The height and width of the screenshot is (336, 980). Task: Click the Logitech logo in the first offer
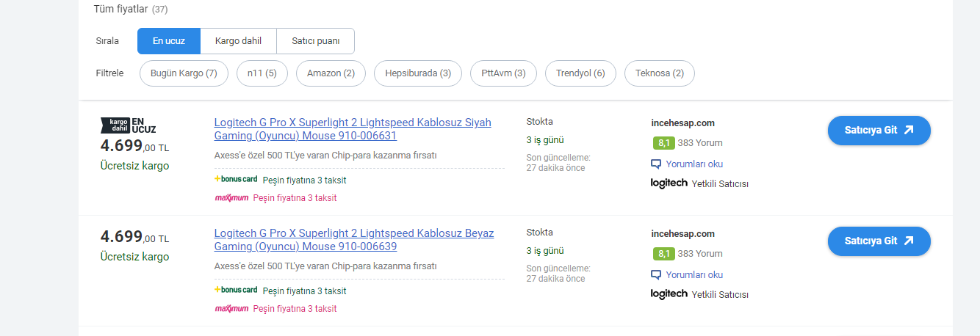[669, 183]
